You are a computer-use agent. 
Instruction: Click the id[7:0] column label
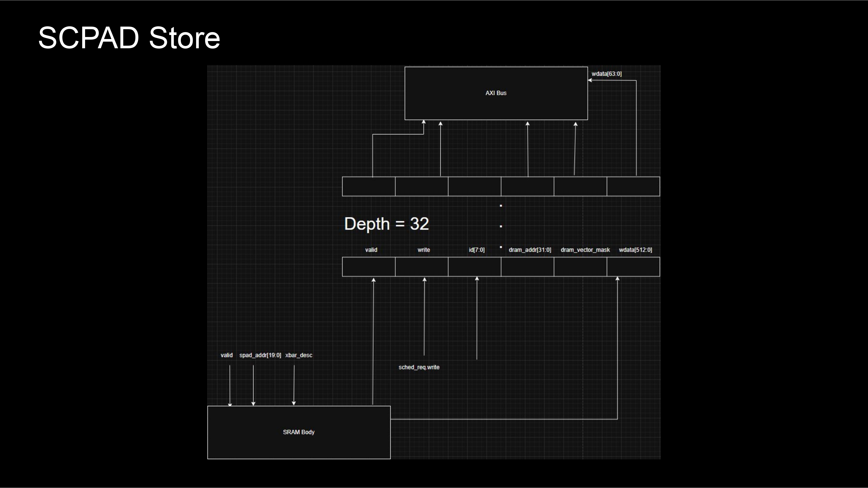coord(477,250)
